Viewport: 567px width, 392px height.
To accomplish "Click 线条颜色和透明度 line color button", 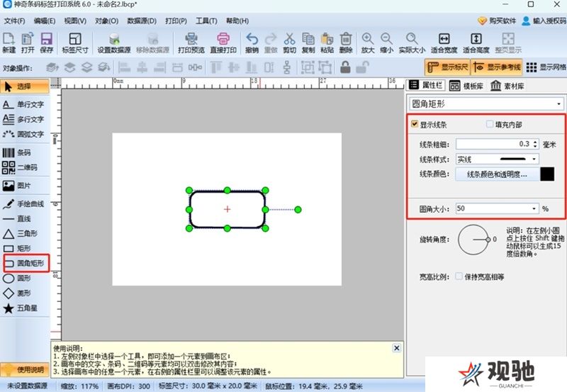I will (497, 174).
